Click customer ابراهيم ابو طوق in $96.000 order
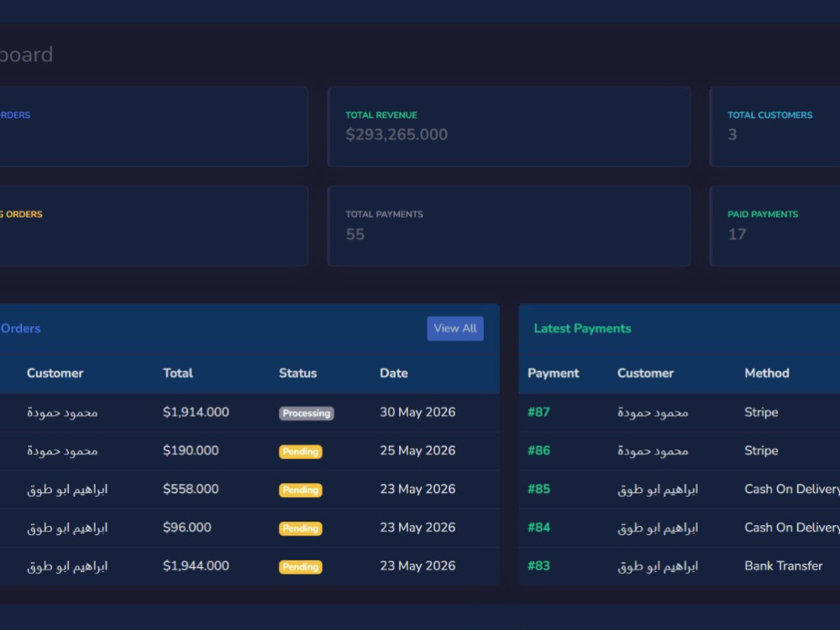This screenshot has height=630, width=840. [67, 528]
